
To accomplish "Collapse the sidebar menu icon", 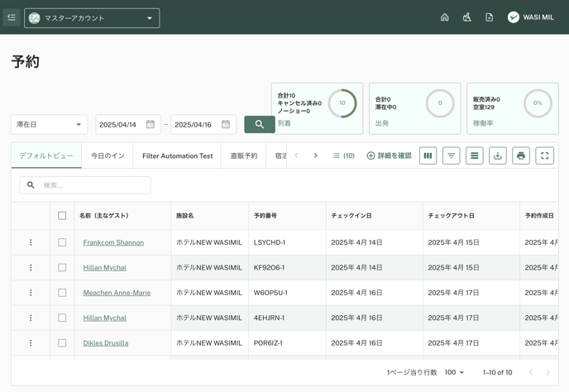I will [12, 17].
